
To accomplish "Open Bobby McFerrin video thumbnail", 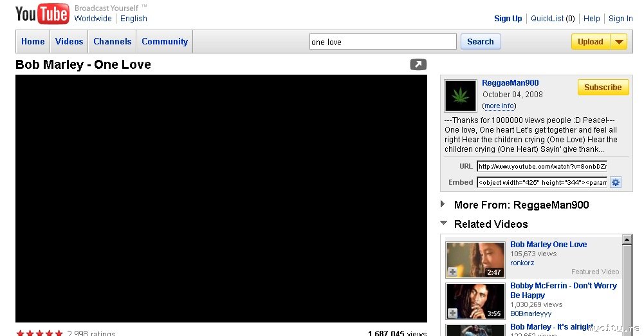I will click(x=475, y=301).
